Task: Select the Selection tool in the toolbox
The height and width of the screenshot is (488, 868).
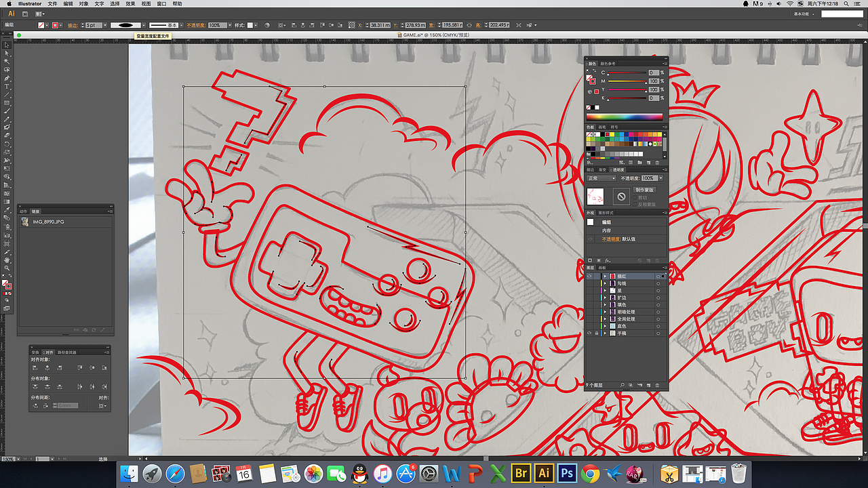Action: (7, 45)
